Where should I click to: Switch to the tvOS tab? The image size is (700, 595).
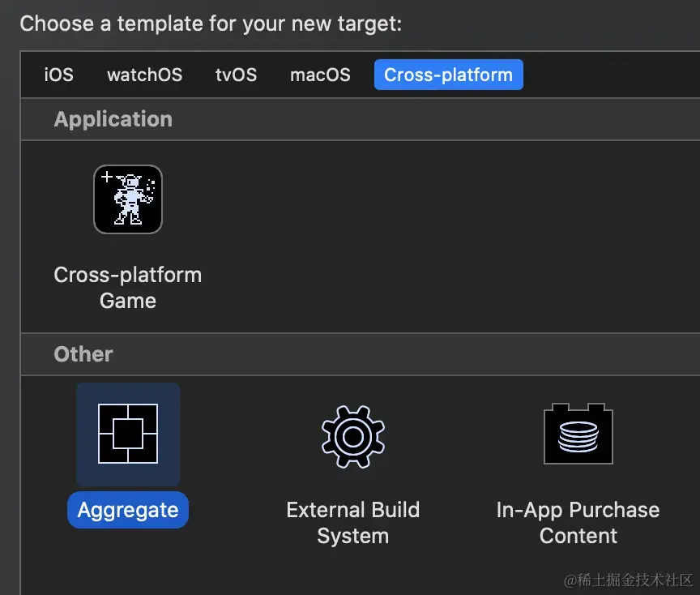tap(235, 75)
